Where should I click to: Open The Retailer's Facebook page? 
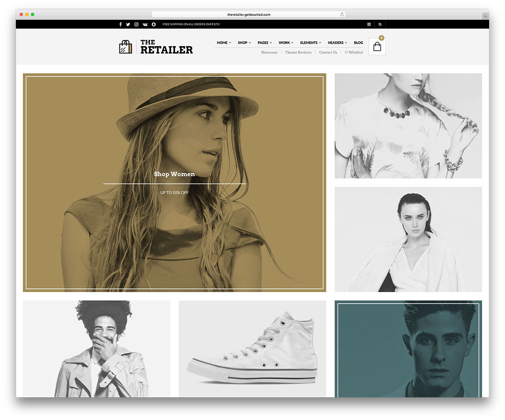click(120, 24)
